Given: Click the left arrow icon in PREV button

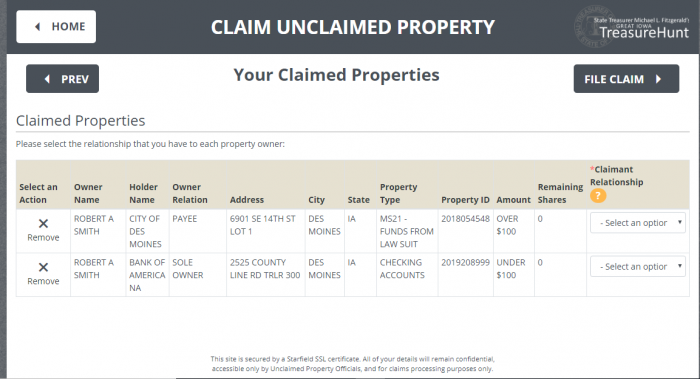Looking at the screenshot, I should [47, 79].
